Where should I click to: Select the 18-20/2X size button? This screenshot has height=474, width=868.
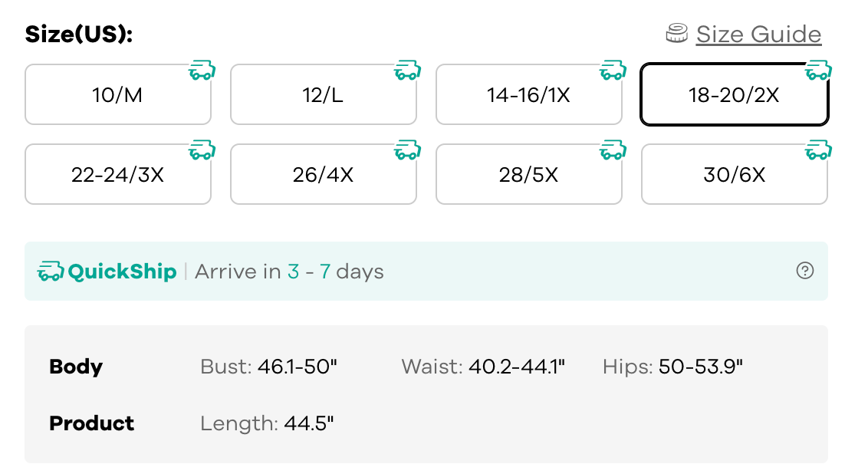click(734, 95)
